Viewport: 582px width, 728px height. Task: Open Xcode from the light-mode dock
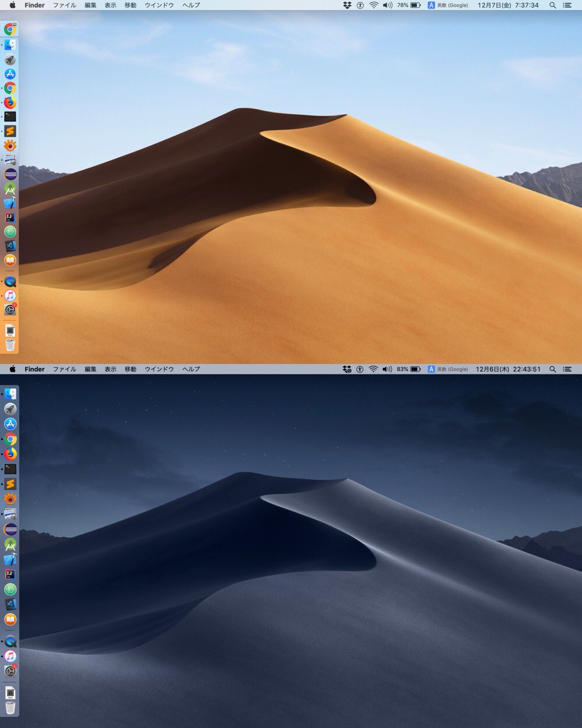click(x=10, y=203)
